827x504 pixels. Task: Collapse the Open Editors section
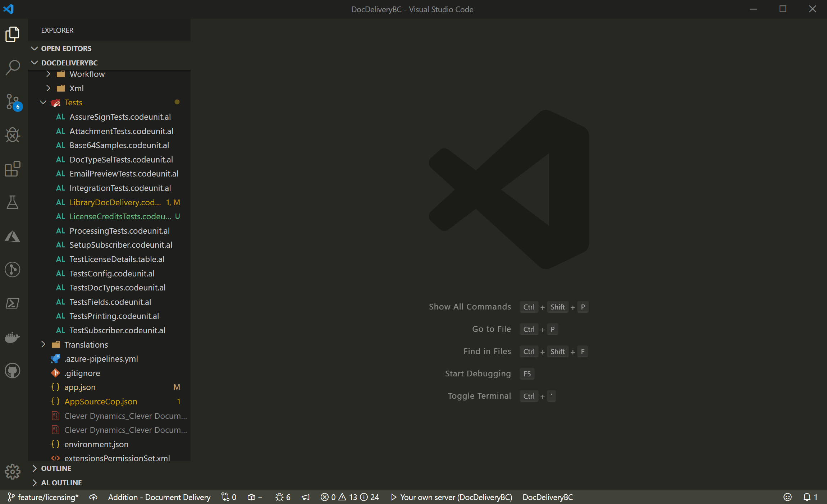109,49
